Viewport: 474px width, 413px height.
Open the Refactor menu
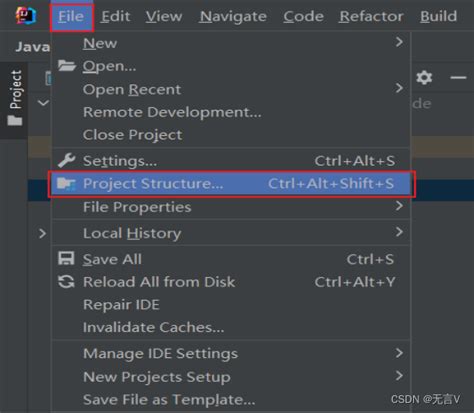371,16
